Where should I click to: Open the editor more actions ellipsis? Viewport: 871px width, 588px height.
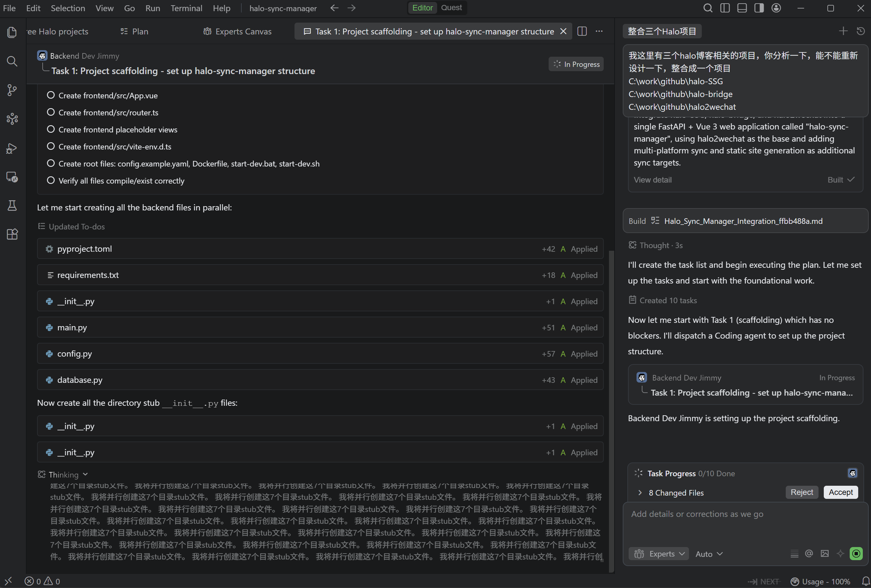coord(599,31)
